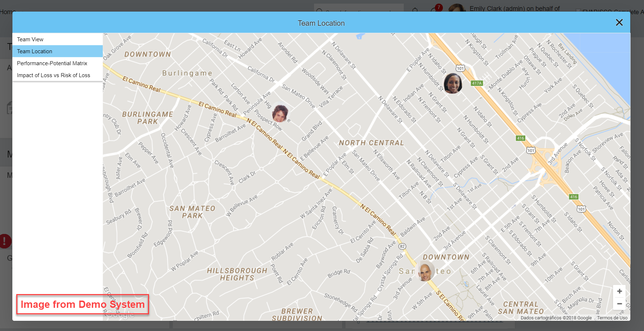
Task: Click HILLSBOROUGH HEIGHTS map label
Action: tap(237, 274)
